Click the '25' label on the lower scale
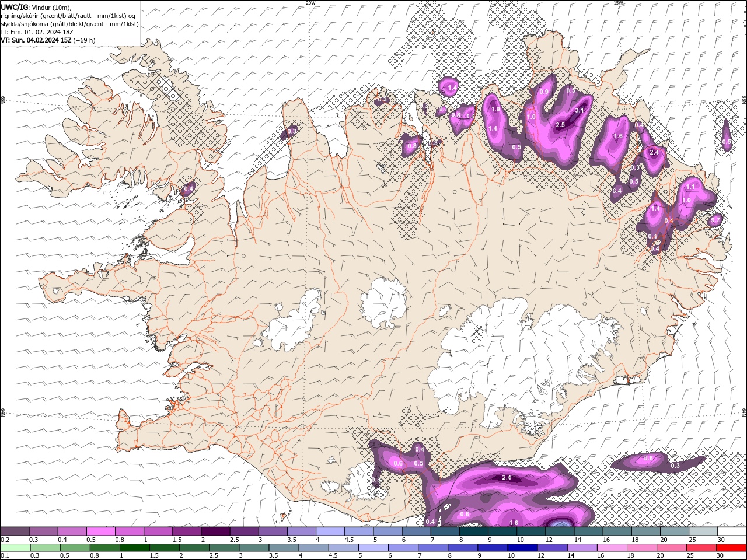 coord(691,555)
